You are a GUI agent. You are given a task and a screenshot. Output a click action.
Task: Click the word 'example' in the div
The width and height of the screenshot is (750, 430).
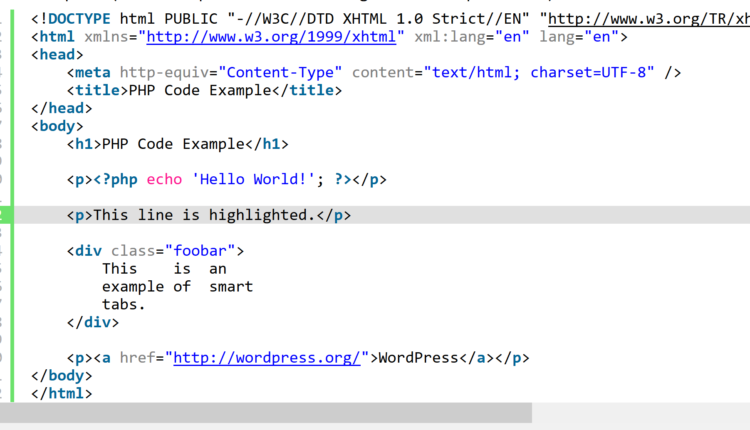coord(133,287)
